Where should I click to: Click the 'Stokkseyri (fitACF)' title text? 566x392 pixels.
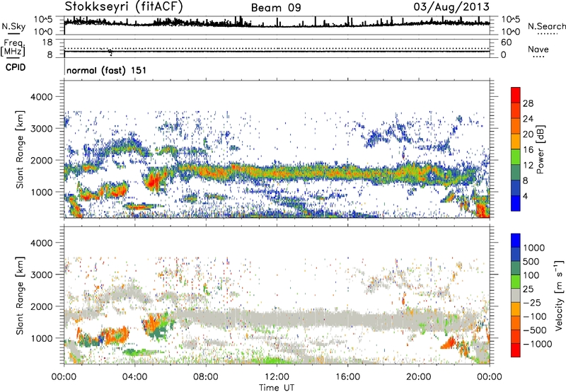(124, 7)
